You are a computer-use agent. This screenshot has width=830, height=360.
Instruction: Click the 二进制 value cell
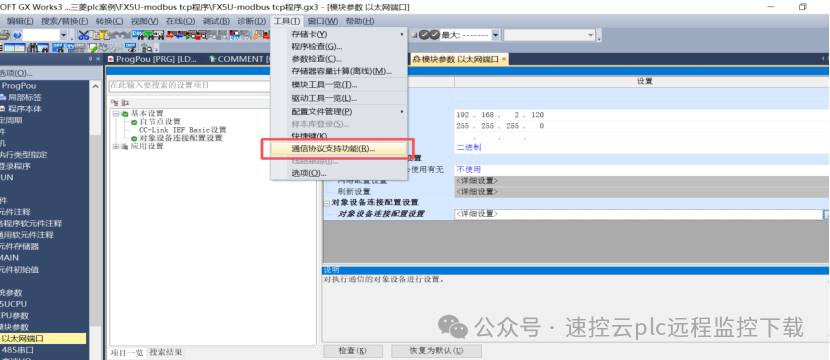(x=642, y=148)
